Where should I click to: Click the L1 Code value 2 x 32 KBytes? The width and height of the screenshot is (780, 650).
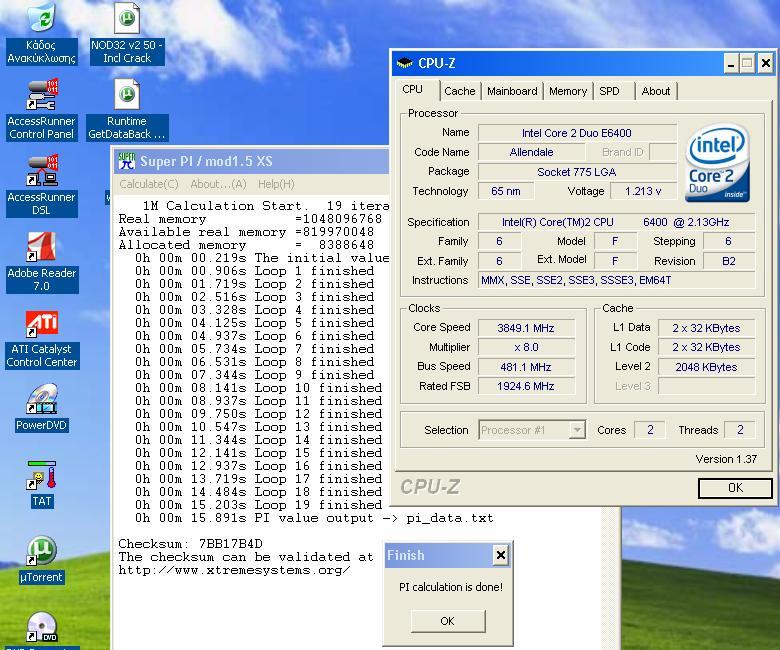click(706, 347)
